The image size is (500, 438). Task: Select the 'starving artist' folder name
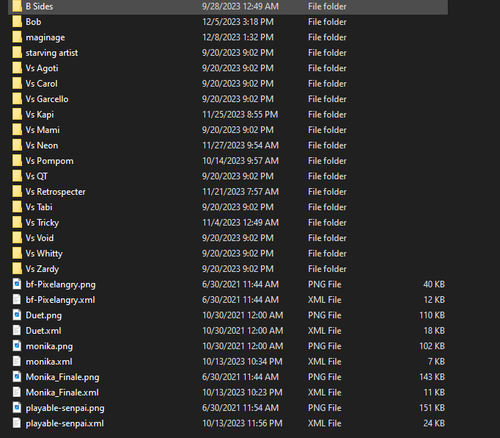click(52, 53)
